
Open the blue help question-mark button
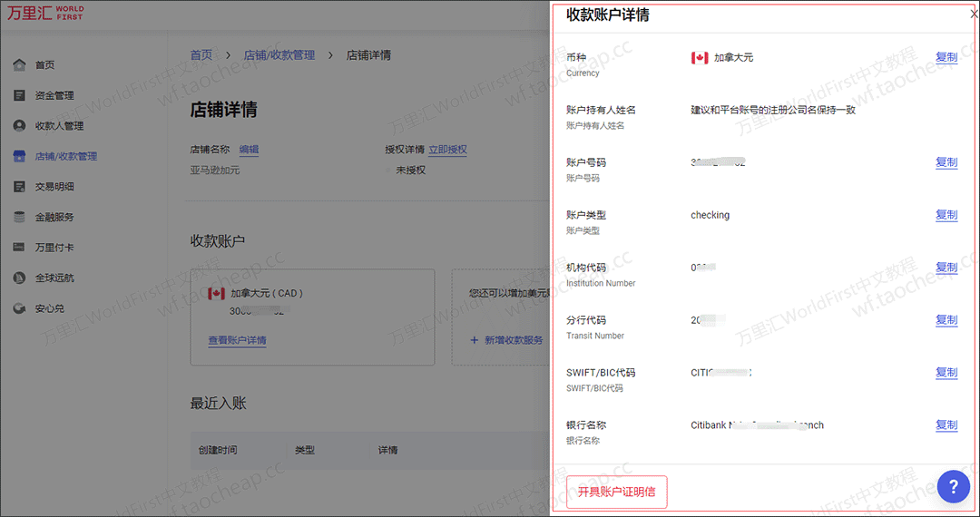coord(953,486)
